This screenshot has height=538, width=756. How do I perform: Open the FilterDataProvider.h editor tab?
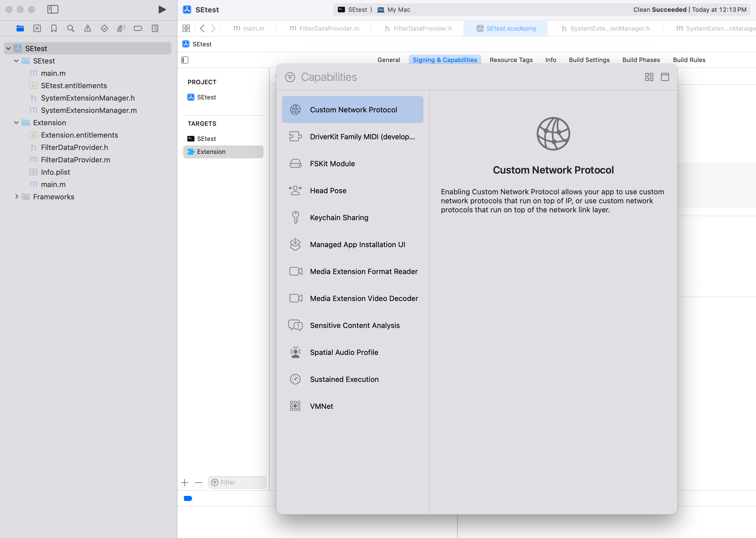pyautogui.click(x=418, y=28)
